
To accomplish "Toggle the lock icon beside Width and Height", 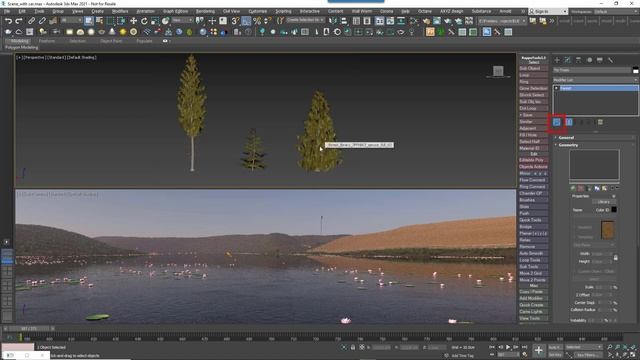I will [x=616, y=258].
